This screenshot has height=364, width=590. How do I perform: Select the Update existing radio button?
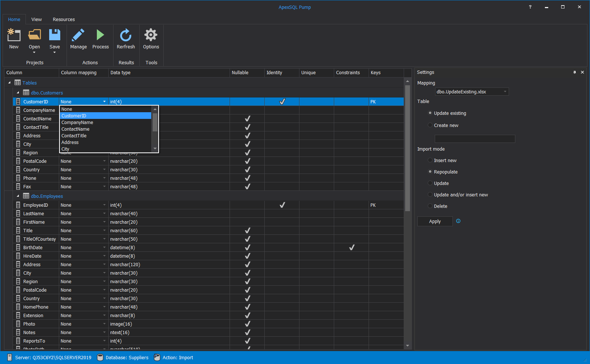(x=430, y=113)
